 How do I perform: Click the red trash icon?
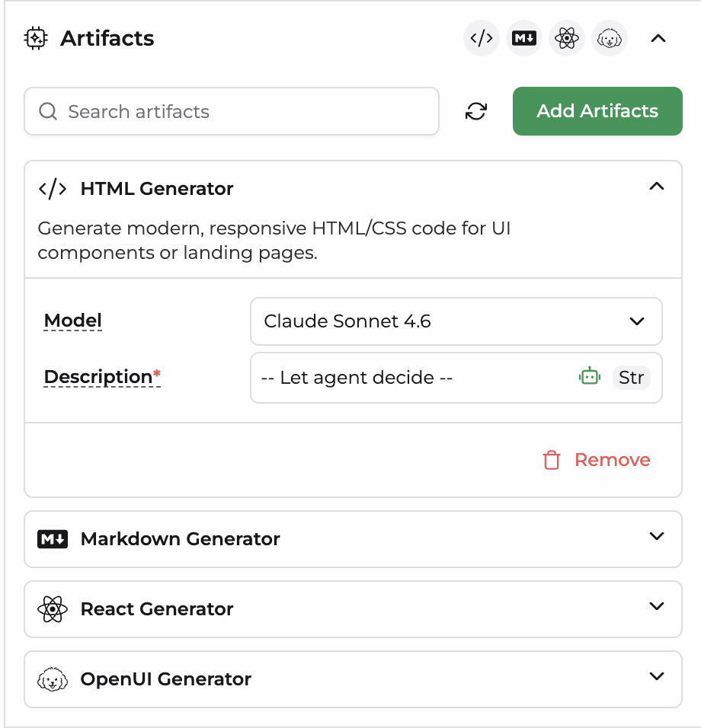point(552,460)
